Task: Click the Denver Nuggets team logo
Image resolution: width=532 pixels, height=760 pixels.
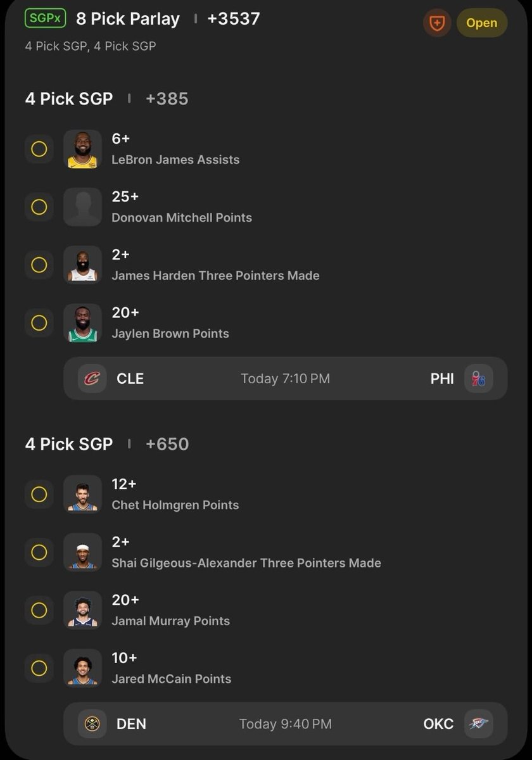Action: pyautogui.click(x=92, y=724)
